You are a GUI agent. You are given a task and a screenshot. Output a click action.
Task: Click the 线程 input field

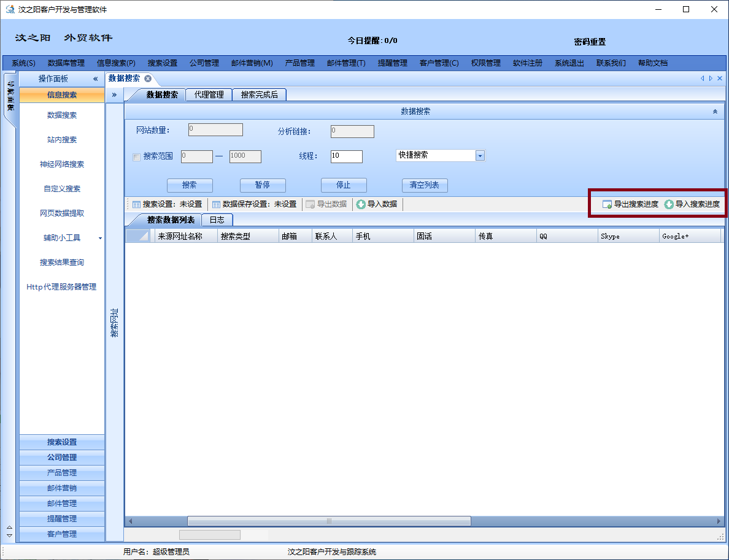point(346,156)
